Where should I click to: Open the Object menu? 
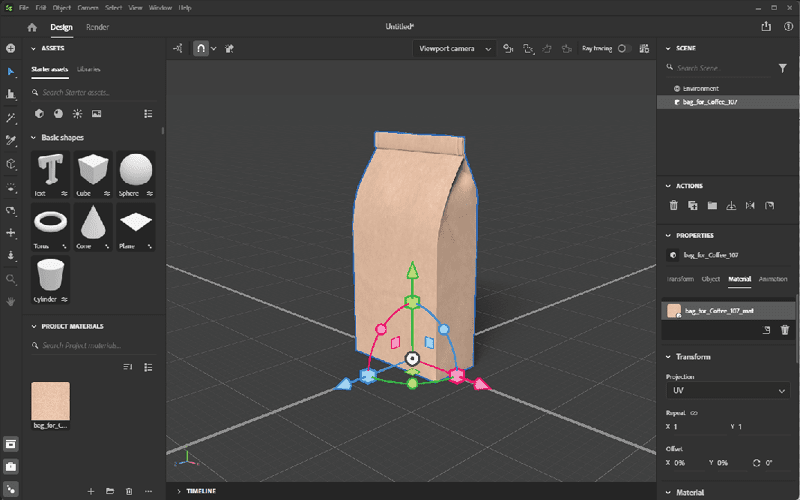tap(62, 8)
